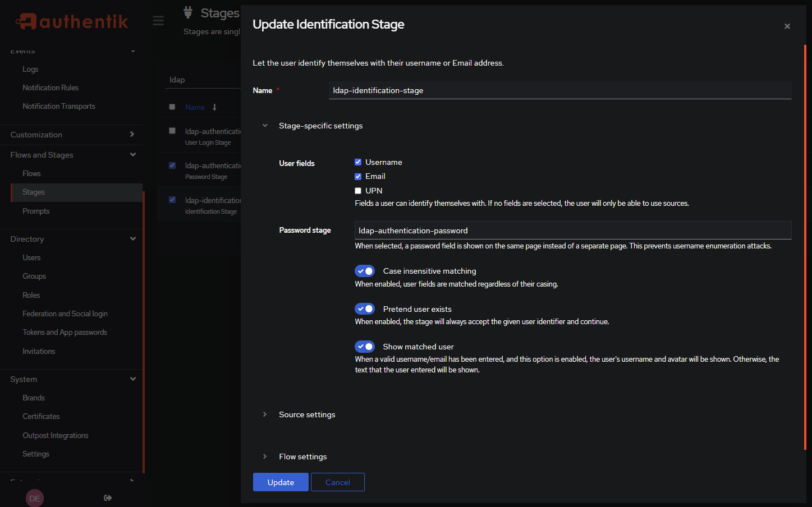Click the sign-out icon at sidebar bottom

(107, 497)
